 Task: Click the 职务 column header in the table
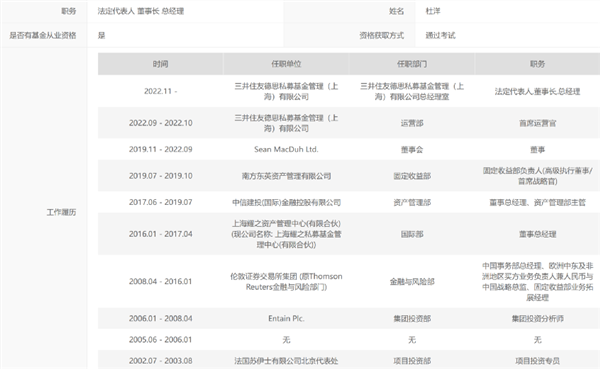click(x=537, y=64)
